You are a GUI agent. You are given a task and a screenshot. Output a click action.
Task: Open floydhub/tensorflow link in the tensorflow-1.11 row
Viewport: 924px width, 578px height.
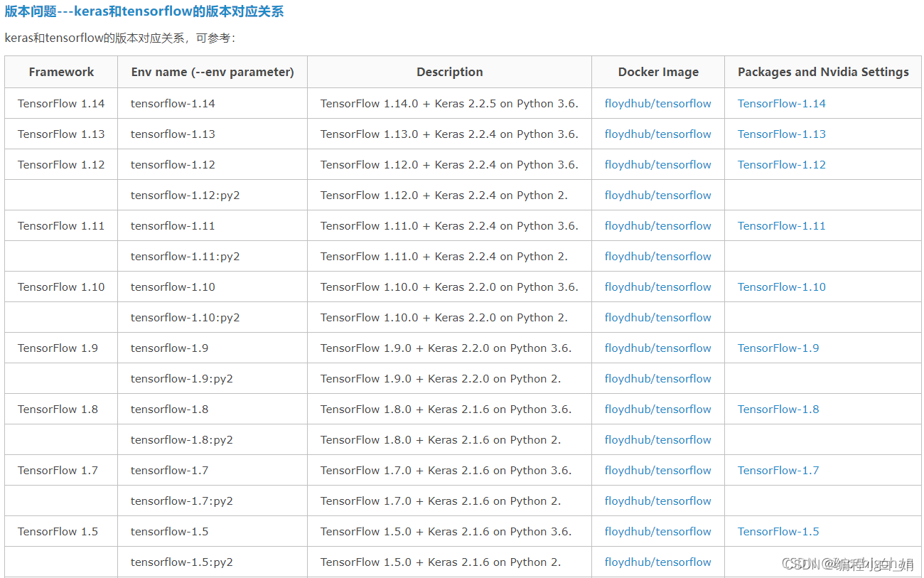657,226
